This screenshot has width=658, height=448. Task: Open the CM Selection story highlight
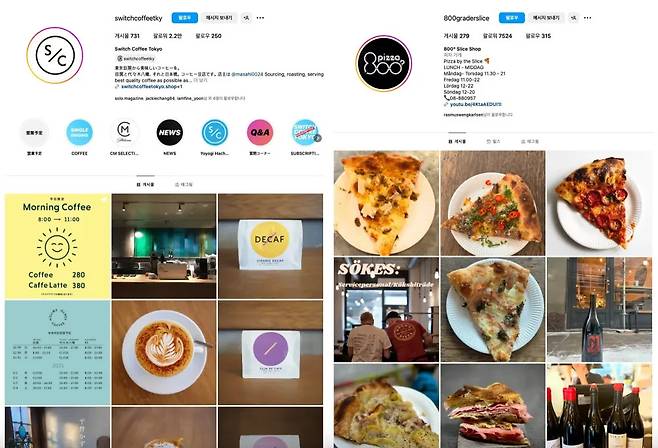tap(124, 133)
